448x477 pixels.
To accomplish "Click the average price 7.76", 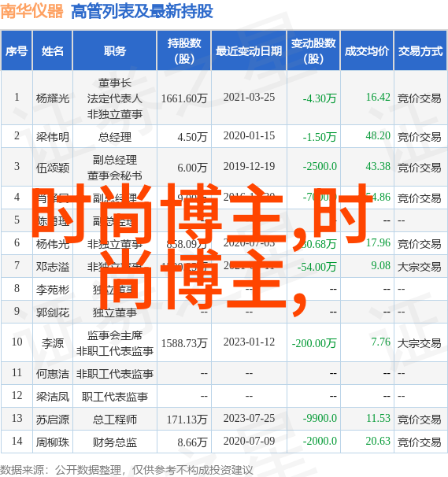I will (380, 342).
